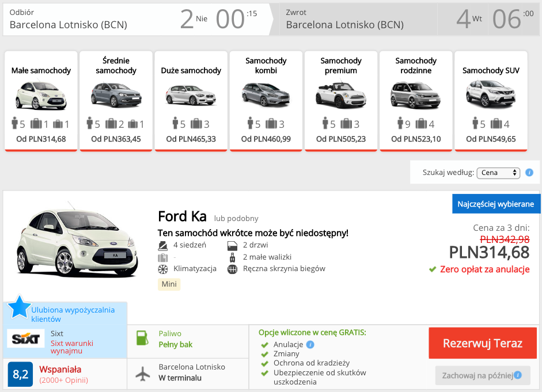The image size is (542, 392).
Task: Click small suitcase icon beside 2 małe walizki
Action: click(232, 257)
